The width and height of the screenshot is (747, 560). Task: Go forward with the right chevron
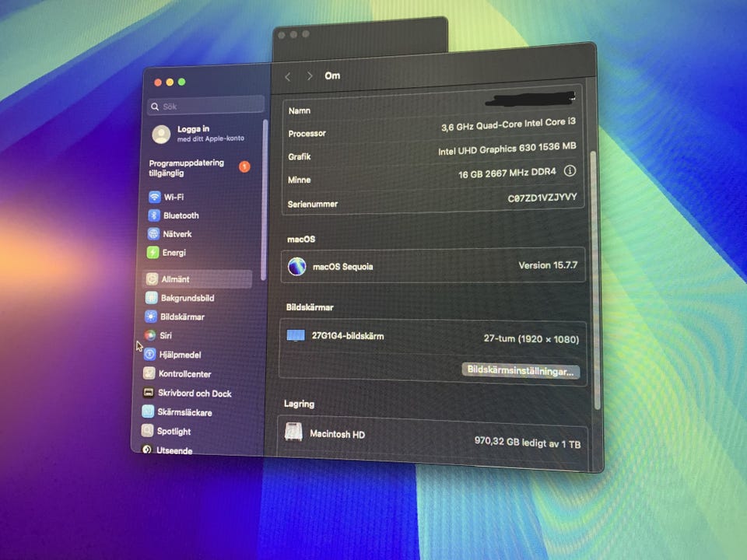pyautogui.click(x=310, y=76)
